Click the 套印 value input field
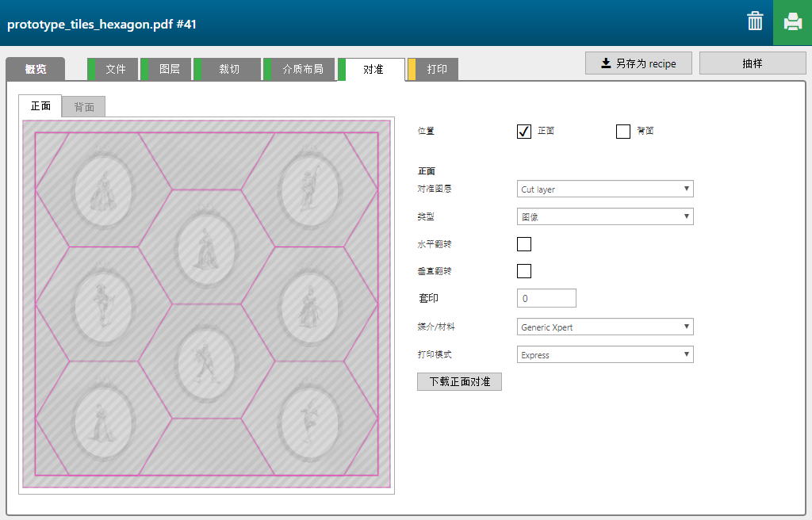The width and height of the screenshot is (812, 520). pos(546,298)
